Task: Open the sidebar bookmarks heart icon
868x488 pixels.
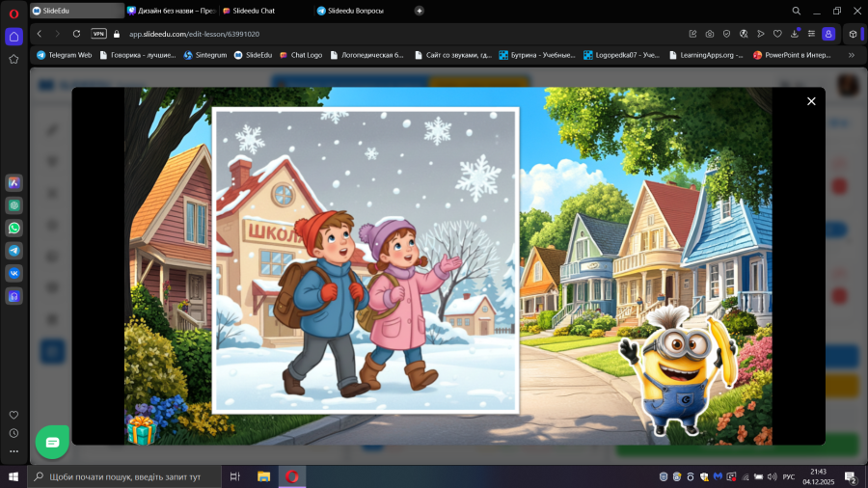Action: coord(14,415)
